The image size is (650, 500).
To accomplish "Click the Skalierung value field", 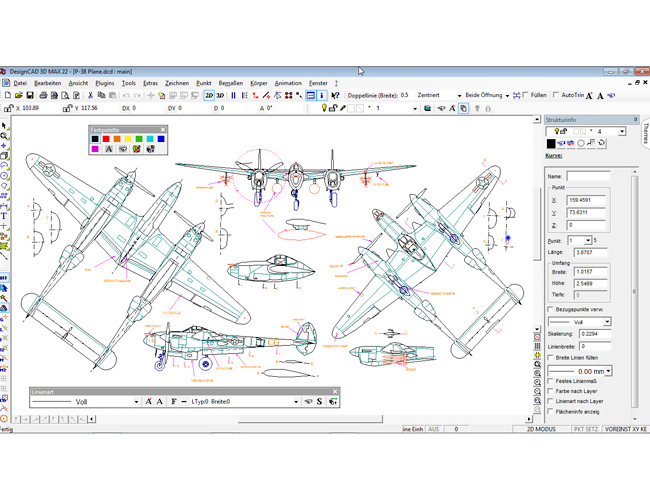I will pos(595,334).
